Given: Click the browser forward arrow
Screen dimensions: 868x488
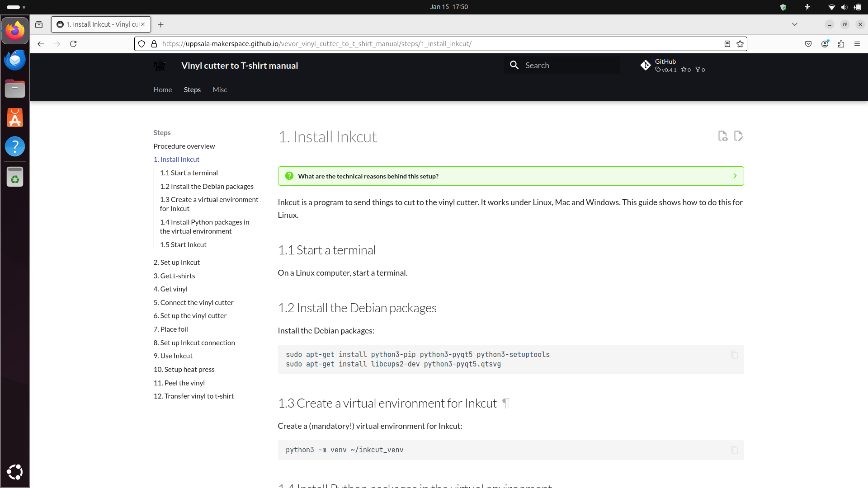Looking at the screenshot, I should click(x=57, y=44).
